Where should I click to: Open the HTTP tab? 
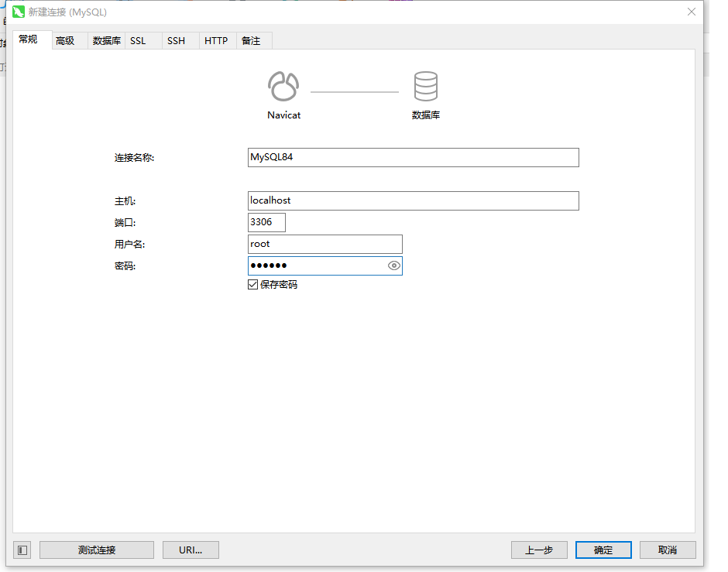coord(216,41)
